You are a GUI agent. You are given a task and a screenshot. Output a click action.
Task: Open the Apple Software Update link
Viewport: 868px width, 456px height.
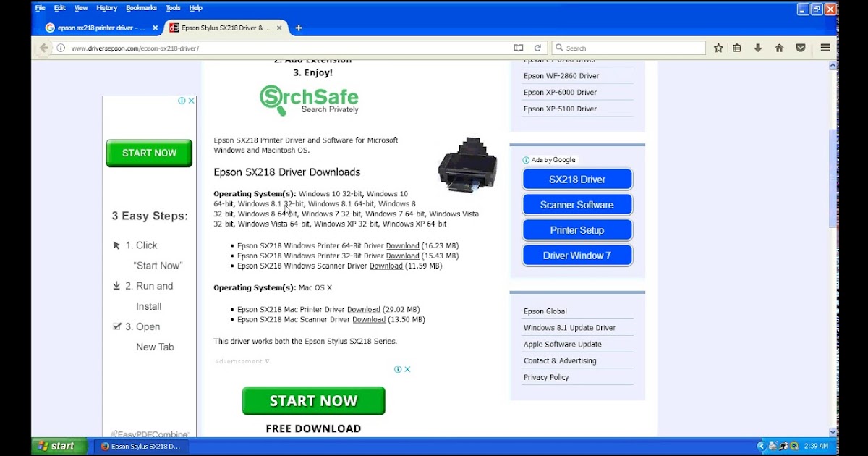click(563, 345)
